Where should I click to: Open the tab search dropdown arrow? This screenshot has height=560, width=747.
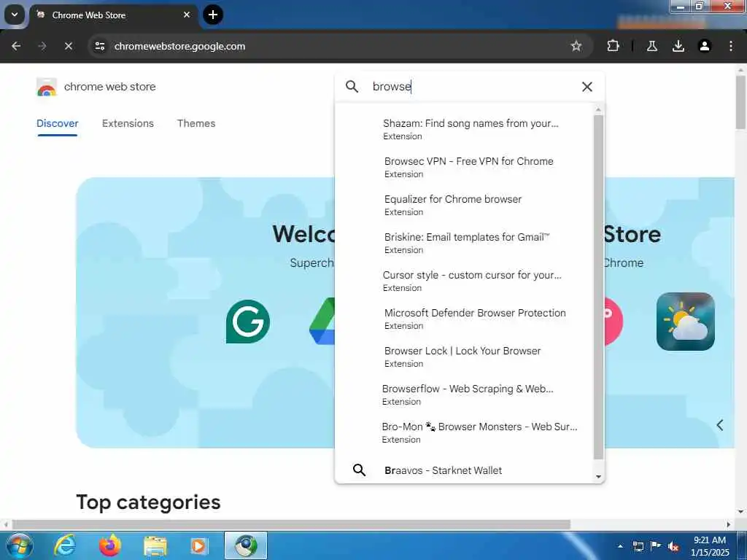[x=15, y=15]
